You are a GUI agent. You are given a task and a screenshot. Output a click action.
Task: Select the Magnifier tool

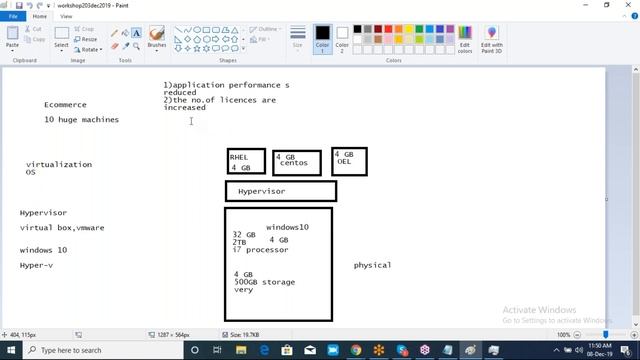136,47
